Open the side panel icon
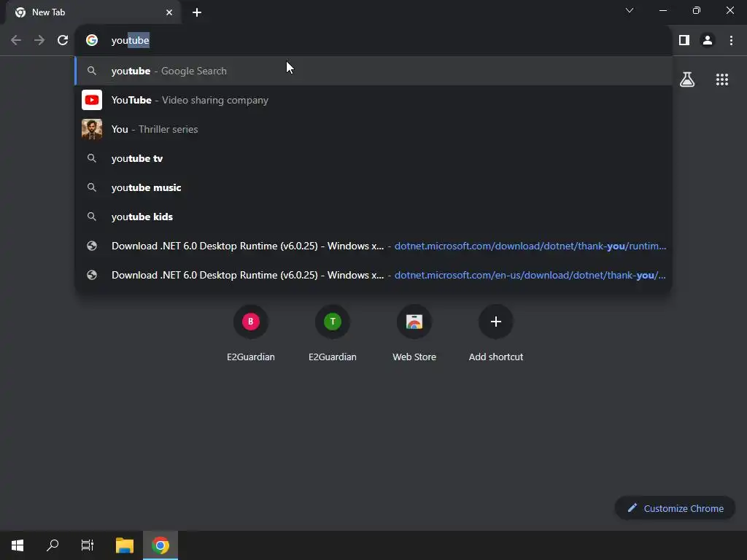747x560 pixels. tap(684, 41)
